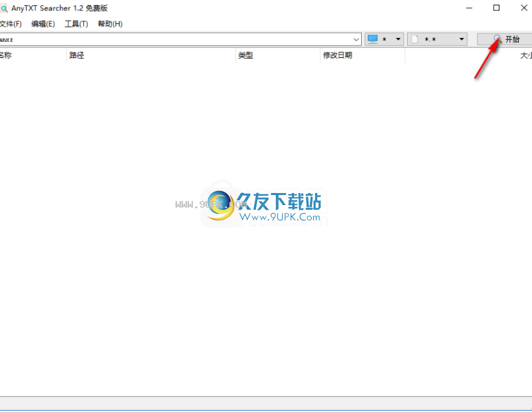The height and width of the screenshot is (412, 532).
Task: Open the 帮助(H) menu
Action: point(110,24)
